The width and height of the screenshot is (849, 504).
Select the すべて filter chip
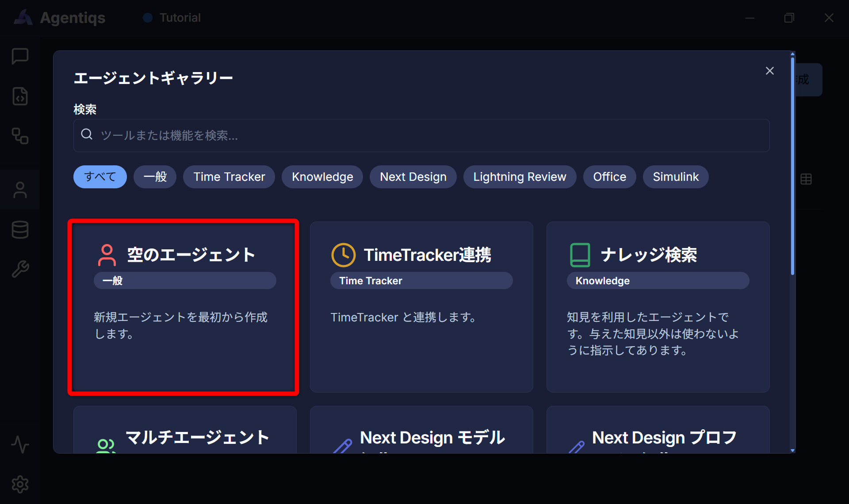pos(100,177)
